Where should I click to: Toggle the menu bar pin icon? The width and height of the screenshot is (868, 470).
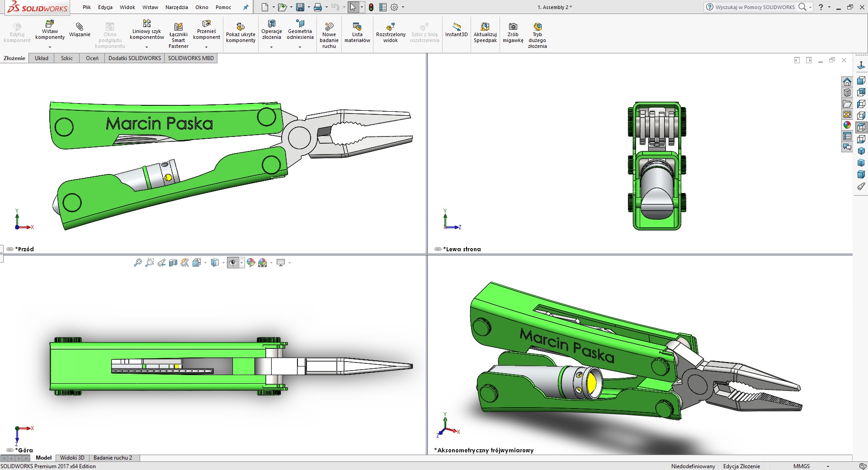coord(245,7)
